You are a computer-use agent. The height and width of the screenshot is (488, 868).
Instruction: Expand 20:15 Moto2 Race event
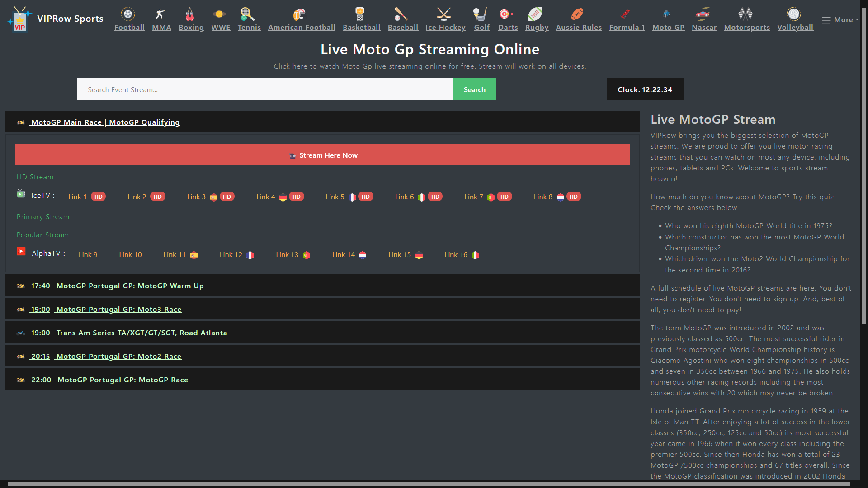pos(322,356)
